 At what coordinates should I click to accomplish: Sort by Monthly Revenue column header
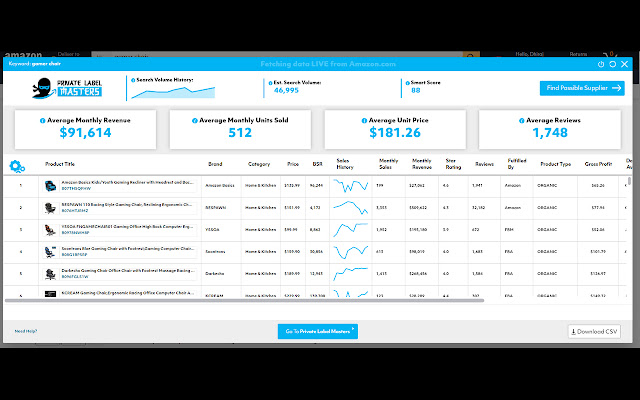(x=422, y=164)
